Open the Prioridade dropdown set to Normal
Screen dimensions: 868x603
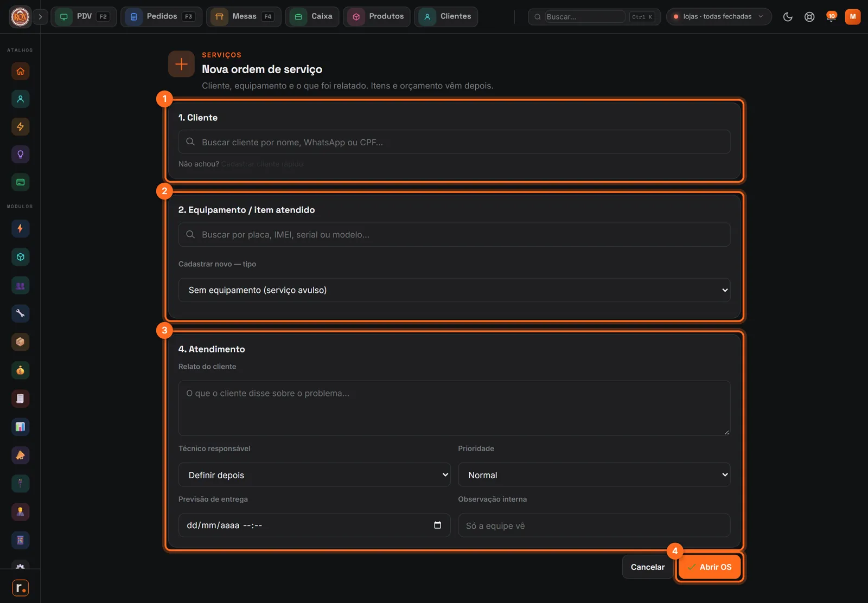click(x=594, y=475)
